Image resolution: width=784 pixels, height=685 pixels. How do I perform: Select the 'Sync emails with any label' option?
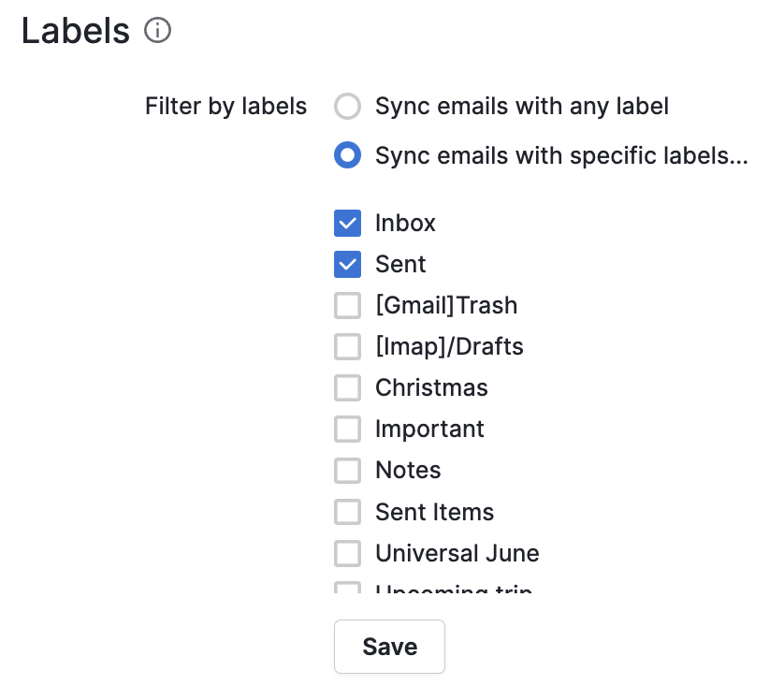coord(347,107)
